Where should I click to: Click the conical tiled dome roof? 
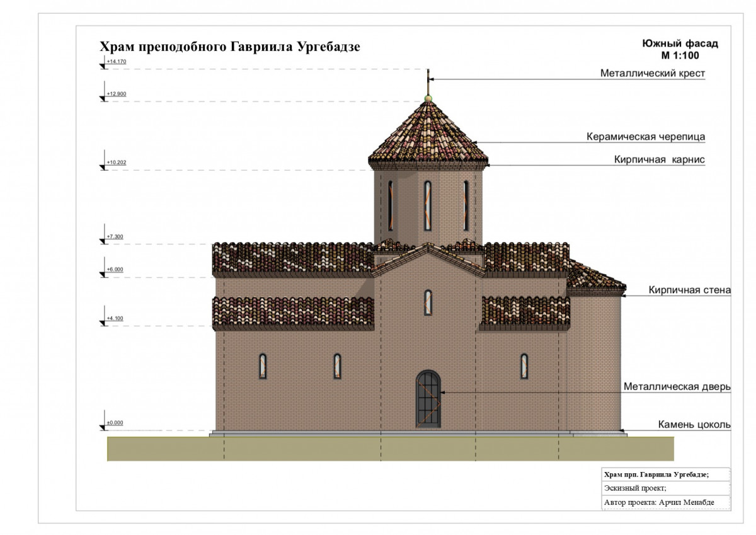coord(428,132)
